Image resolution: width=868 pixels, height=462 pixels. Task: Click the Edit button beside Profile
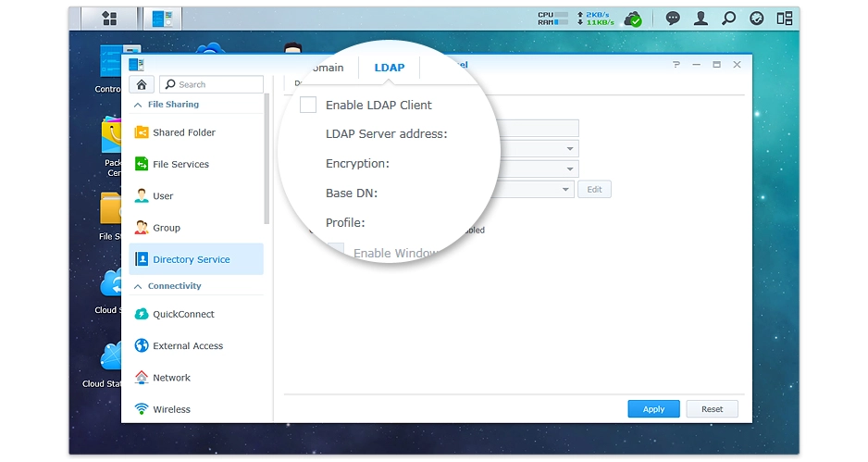(594, 190)
